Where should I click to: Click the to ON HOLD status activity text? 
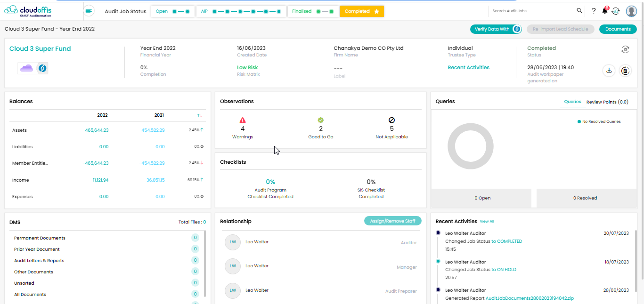[x=504, y=270]
